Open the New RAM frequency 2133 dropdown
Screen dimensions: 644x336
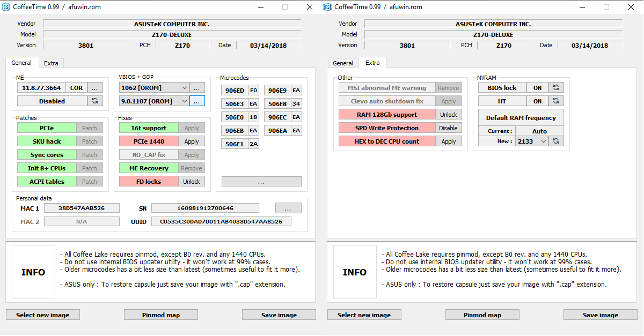coord(544,141)
